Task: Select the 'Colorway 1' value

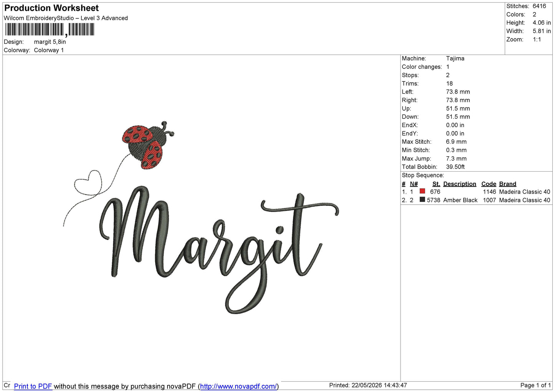Action: click(49, 50)
